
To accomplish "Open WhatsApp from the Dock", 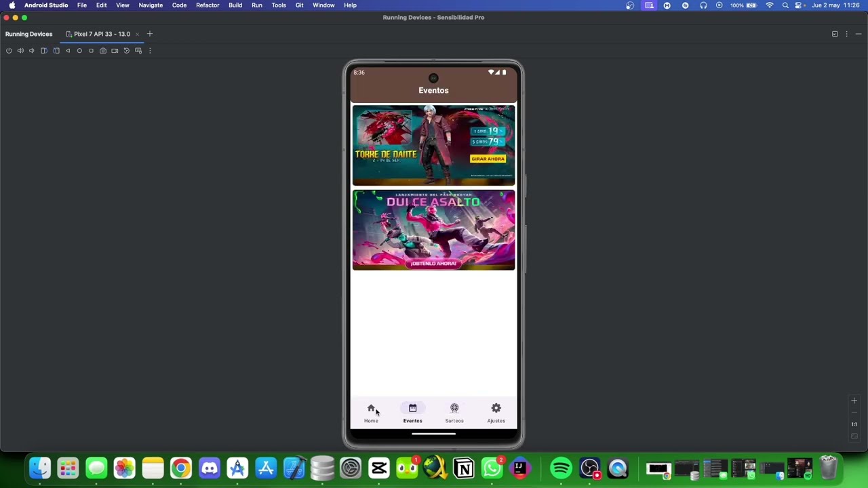I will [x=492, y=468].
